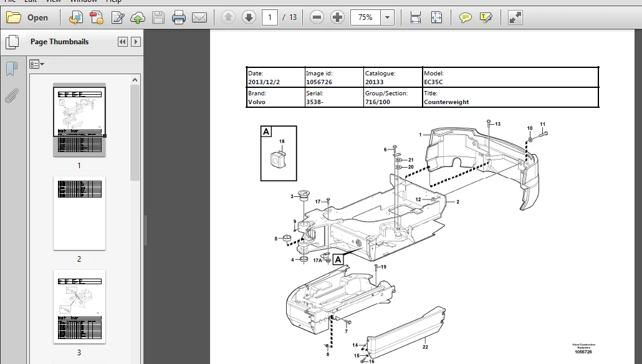Viewport: 642px width, 364px height.
Task: Select Fit One Full Page icon
Action: pos(436,17)
